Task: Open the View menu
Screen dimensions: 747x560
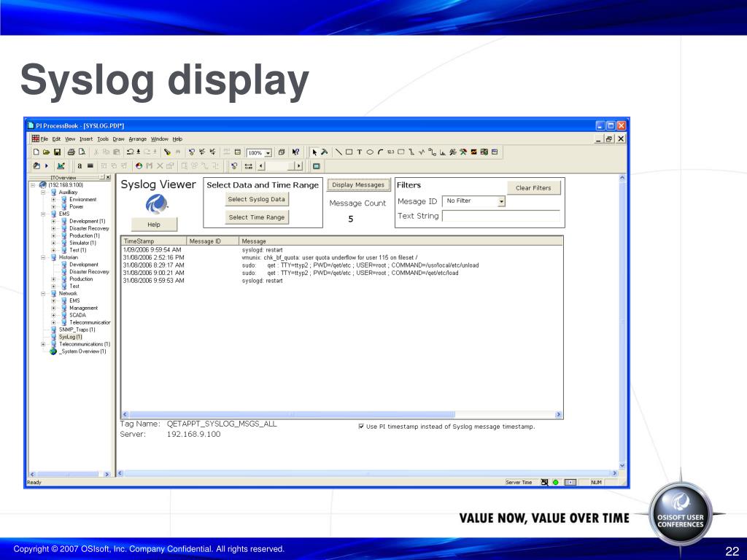Action: click(70, 139)
